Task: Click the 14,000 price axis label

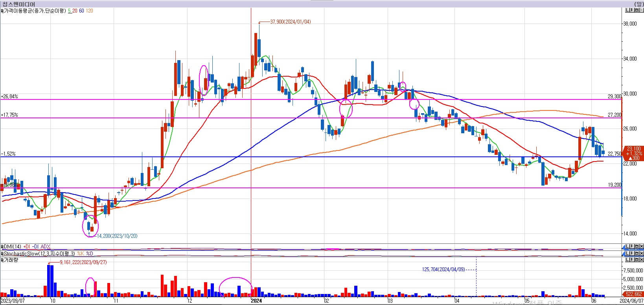Action: click(x=630, y=234)
